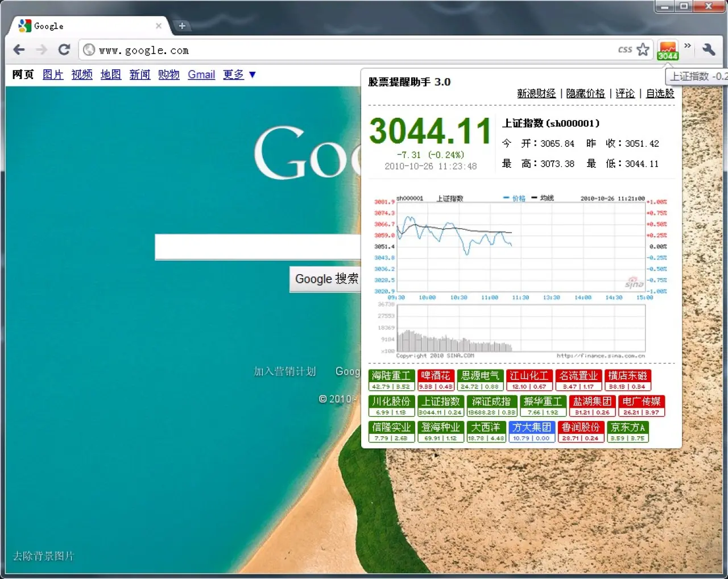This screenshot has width=728, height=579.
Task: Toggle the 价格 line on the stock chart
Action: click(x=519, y=198)
